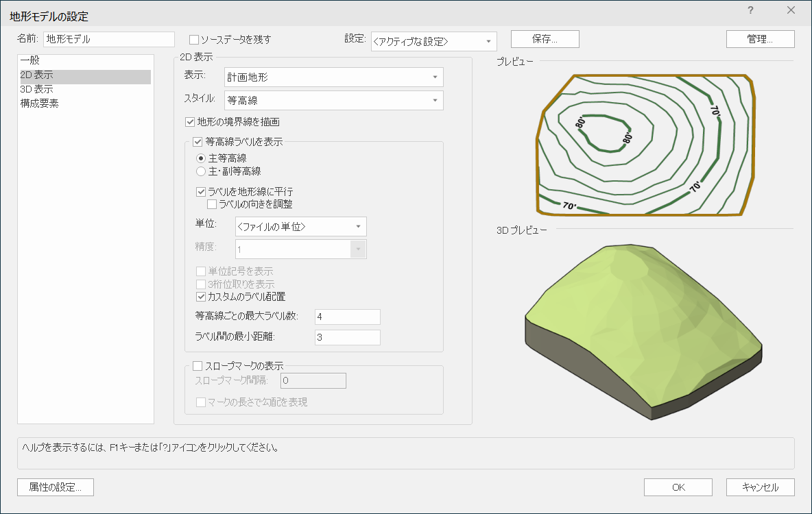Select 一般 in the category list
812x514 pixels.
tap(30, 61)
